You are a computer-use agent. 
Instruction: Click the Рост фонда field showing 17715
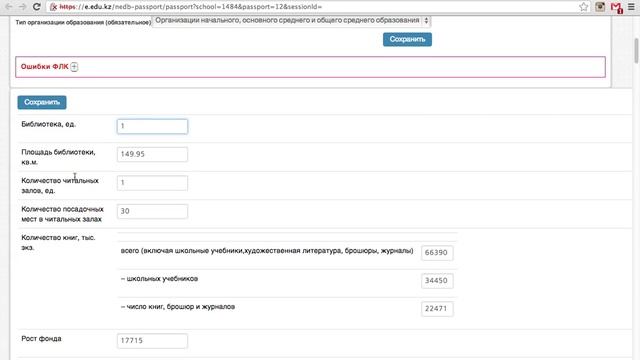pos(152,341)
